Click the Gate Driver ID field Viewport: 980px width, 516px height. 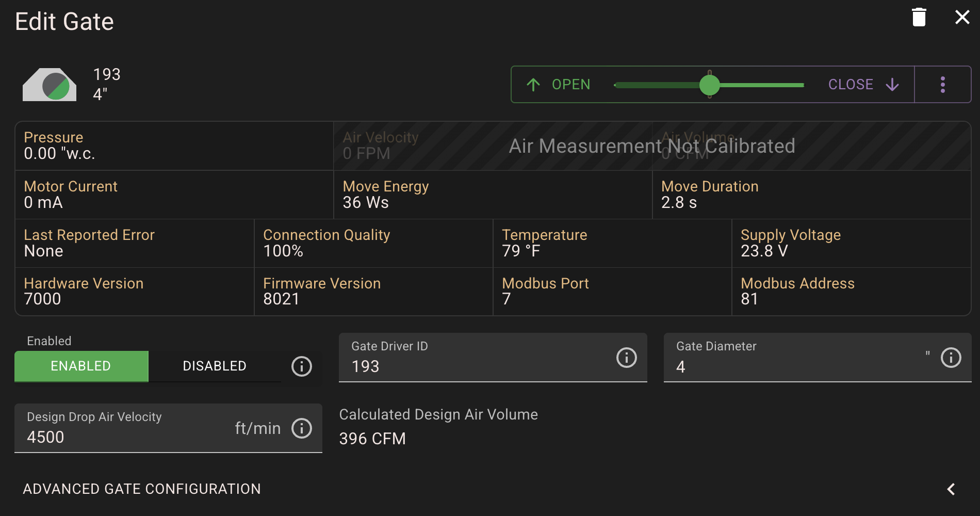493,358
